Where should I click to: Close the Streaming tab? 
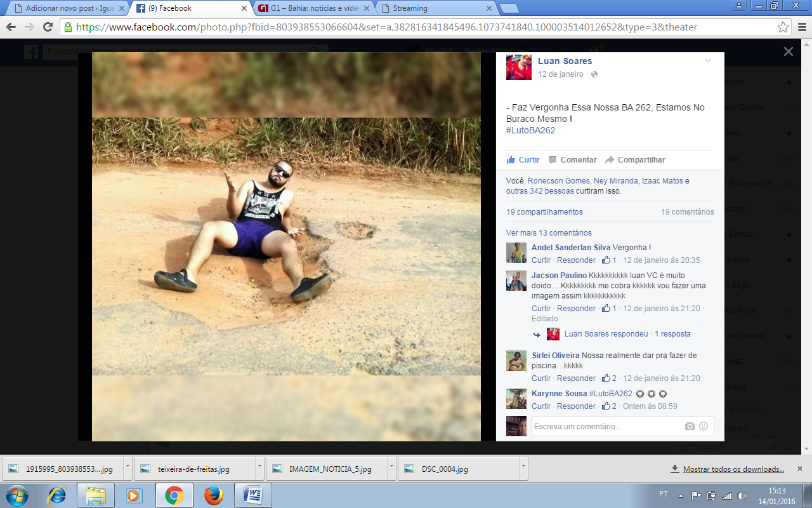(488, 8)
